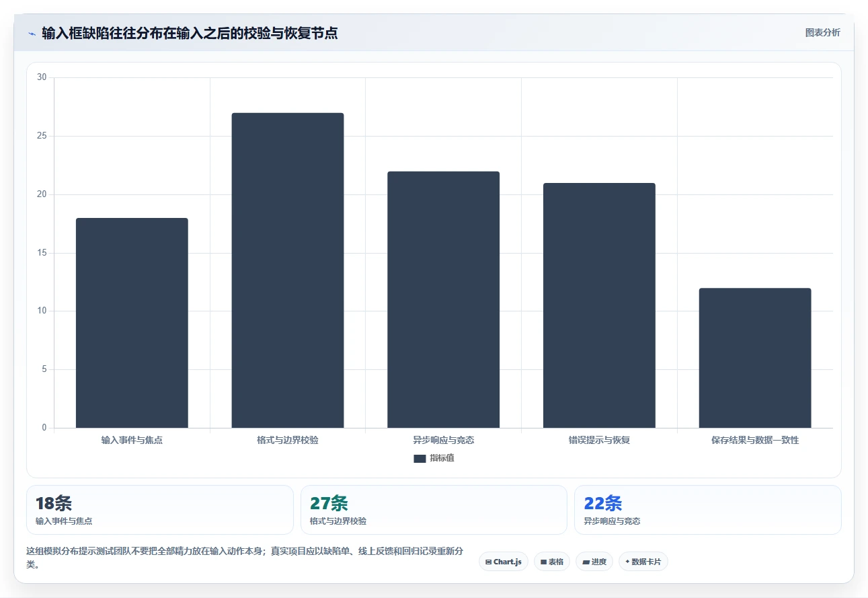The height and width of the screenshot is (598, 868).
Task: Click the x-axis label 格式与边界校验
Action: pyautogui.click(x=288, y=441)
